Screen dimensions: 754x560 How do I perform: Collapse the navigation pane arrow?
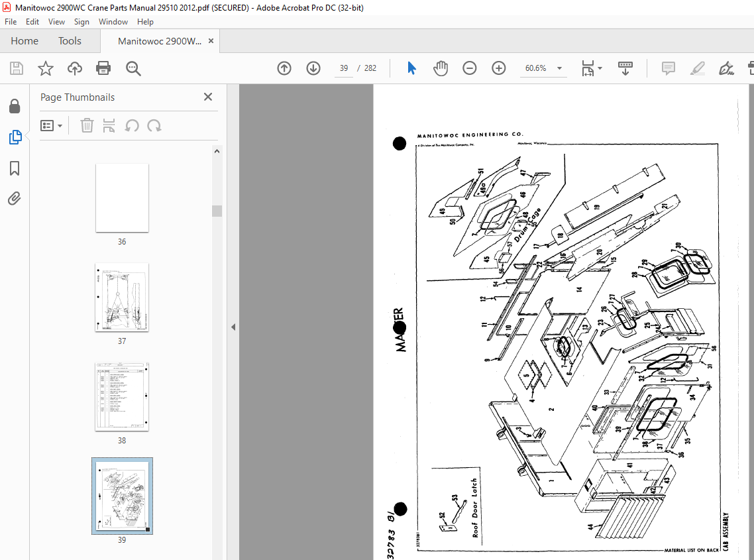pos(233,327)
